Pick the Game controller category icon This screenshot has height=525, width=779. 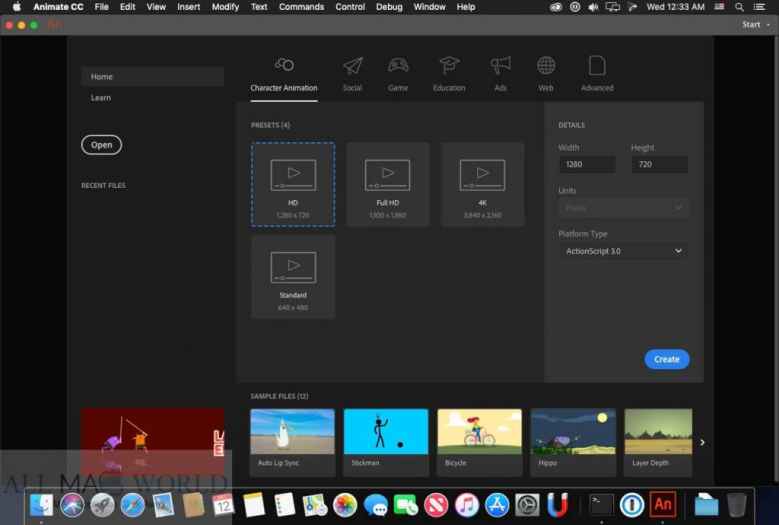398,66
